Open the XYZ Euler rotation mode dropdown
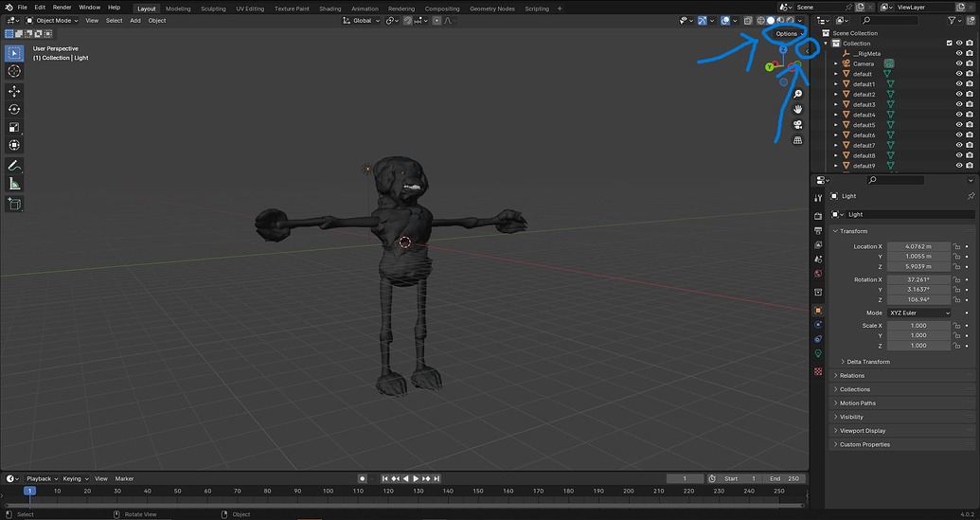The image size is (980, 520). (919, 314)
